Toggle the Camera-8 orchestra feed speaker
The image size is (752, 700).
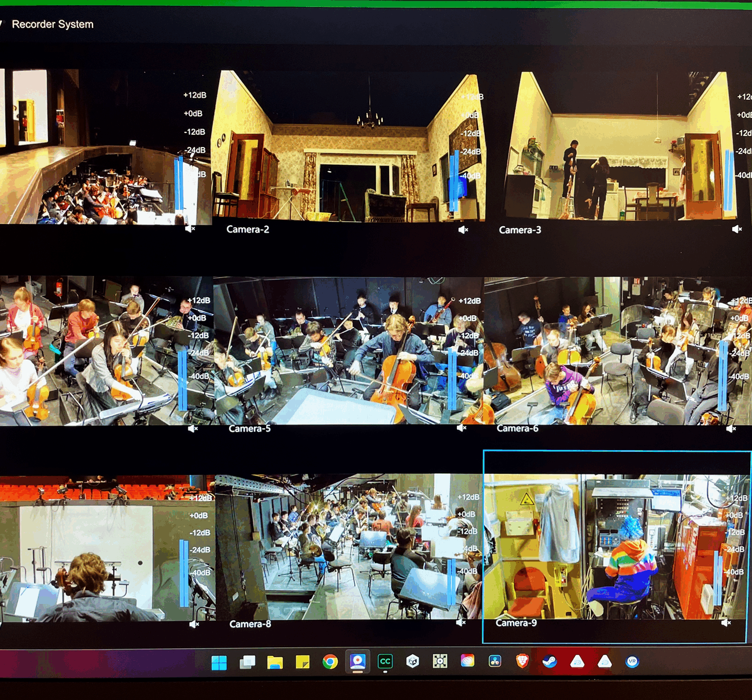coord(461,623)
